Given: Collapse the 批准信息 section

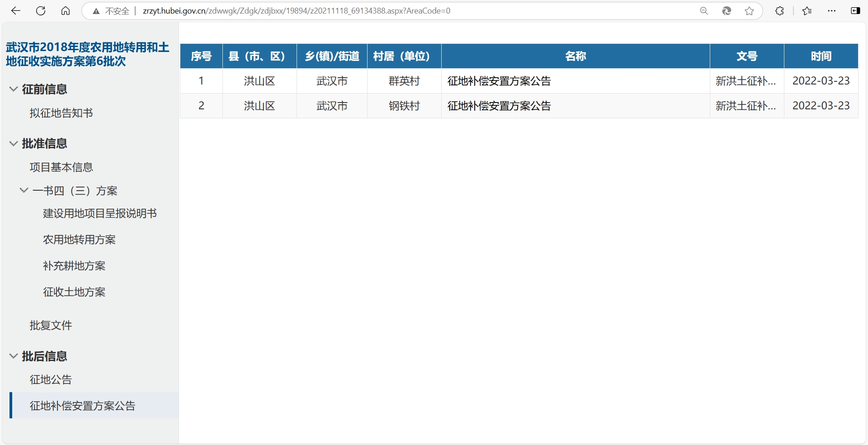Looking at the screenshot, I should 14,143.
